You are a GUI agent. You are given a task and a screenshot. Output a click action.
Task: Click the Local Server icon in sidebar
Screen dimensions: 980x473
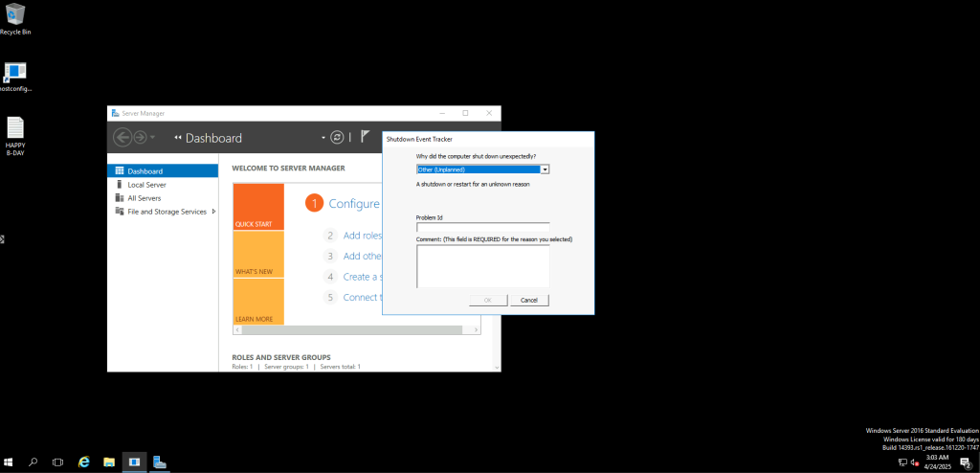click(120, 185)
